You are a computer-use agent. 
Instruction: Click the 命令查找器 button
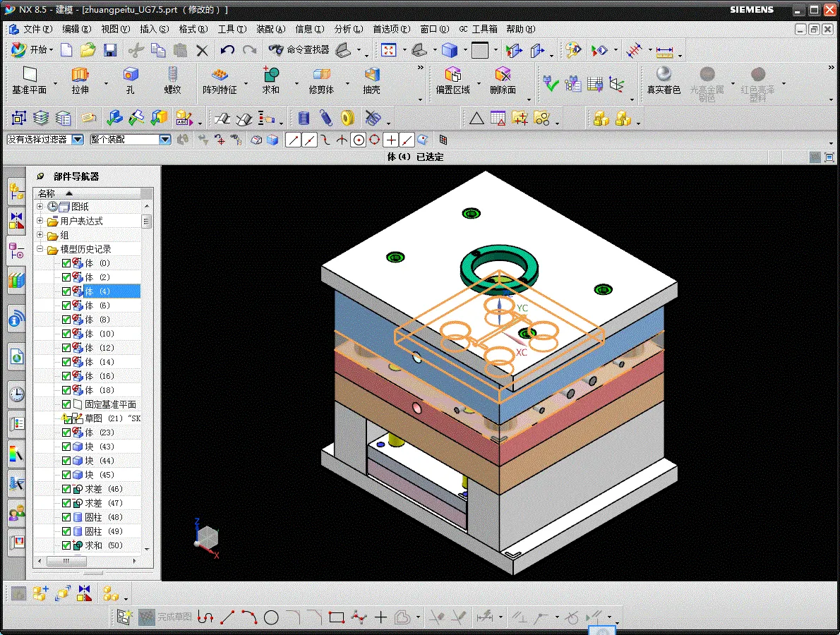(299, 50)
